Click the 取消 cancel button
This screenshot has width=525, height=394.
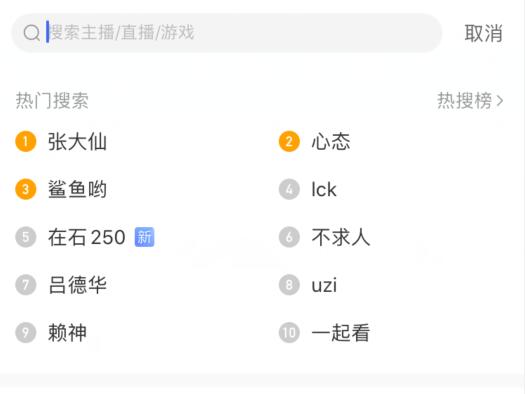coord(483,33)
